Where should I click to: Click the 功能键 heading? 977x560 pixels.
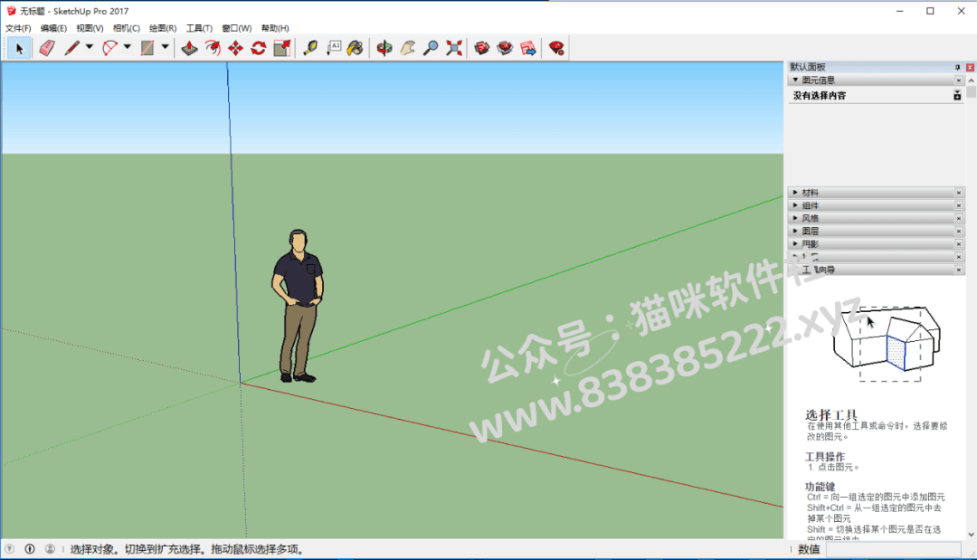[x=820, y=487]
